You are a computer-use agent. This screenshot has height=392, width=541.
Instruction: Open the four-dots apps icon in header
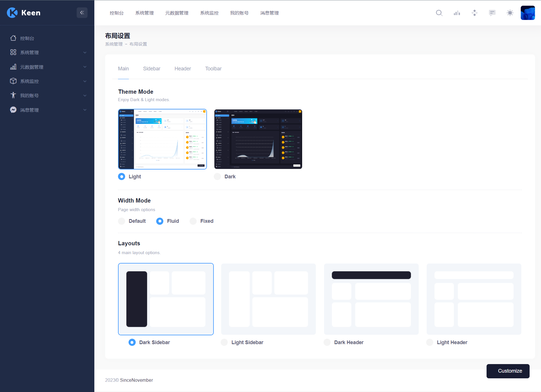click(475, 13)
